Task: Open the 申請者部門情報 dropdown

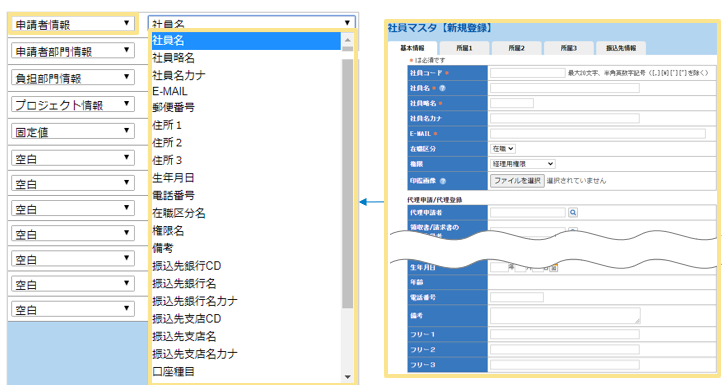Action: (73, 51)
